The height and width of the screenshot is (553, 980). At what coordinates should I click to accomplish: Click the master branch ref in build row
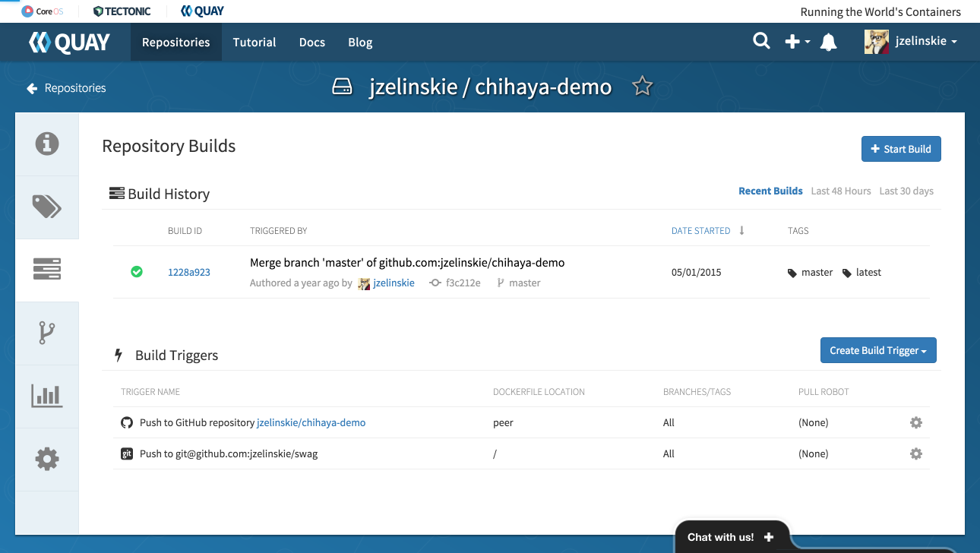[x=525, y=283]
